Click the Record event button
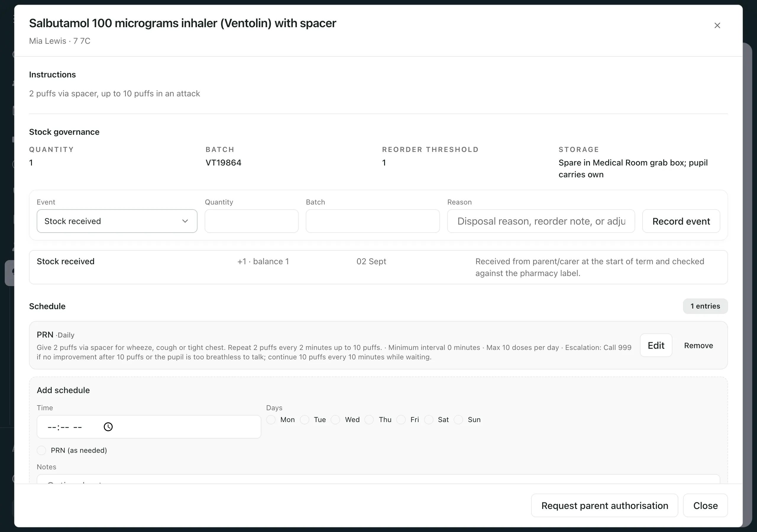Viewport: 757px width, 532px height. tap(681, 221)
